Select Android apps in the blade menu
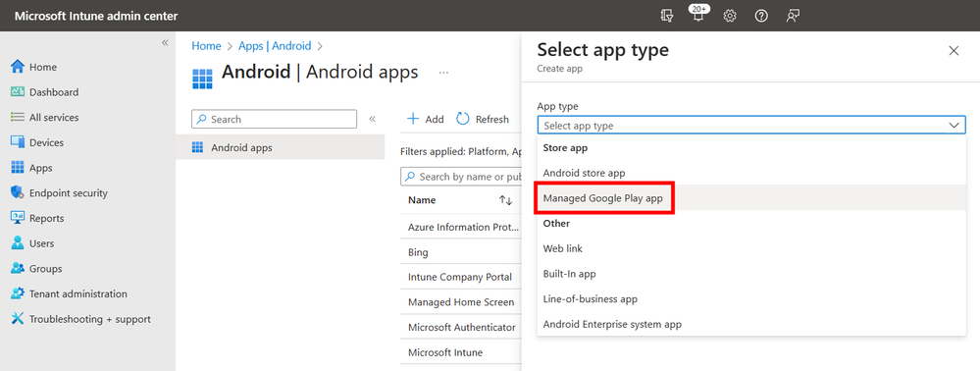980x371 pixels. 280,147
